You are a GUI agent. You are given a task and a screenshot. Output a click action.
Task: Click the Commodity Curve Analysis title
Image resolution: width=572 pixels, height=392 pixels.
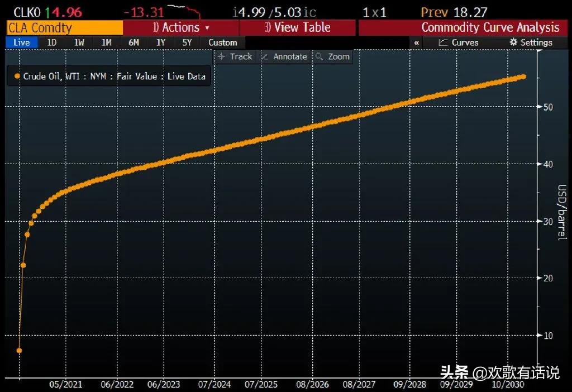click(490, 28)
